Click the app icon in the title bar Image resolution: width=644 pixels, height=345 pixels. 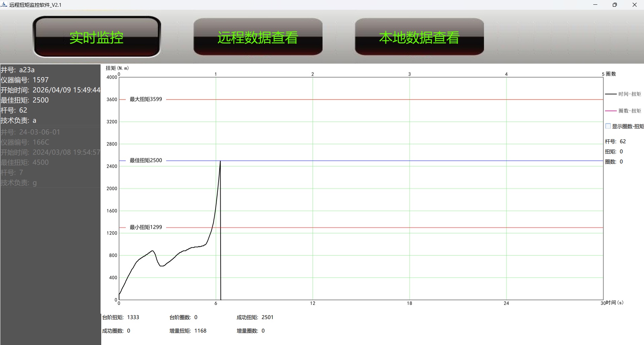(x=4, y=5)
